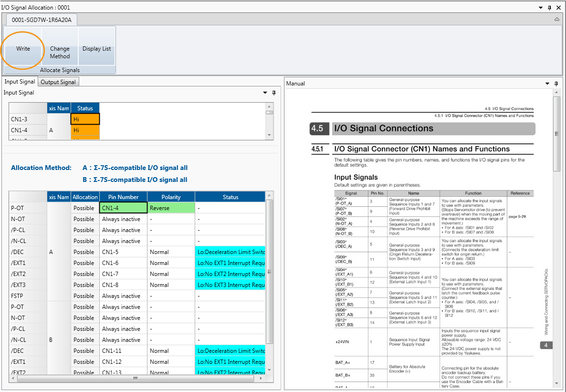Click the Pin Number column header

(x=123, y=197)
